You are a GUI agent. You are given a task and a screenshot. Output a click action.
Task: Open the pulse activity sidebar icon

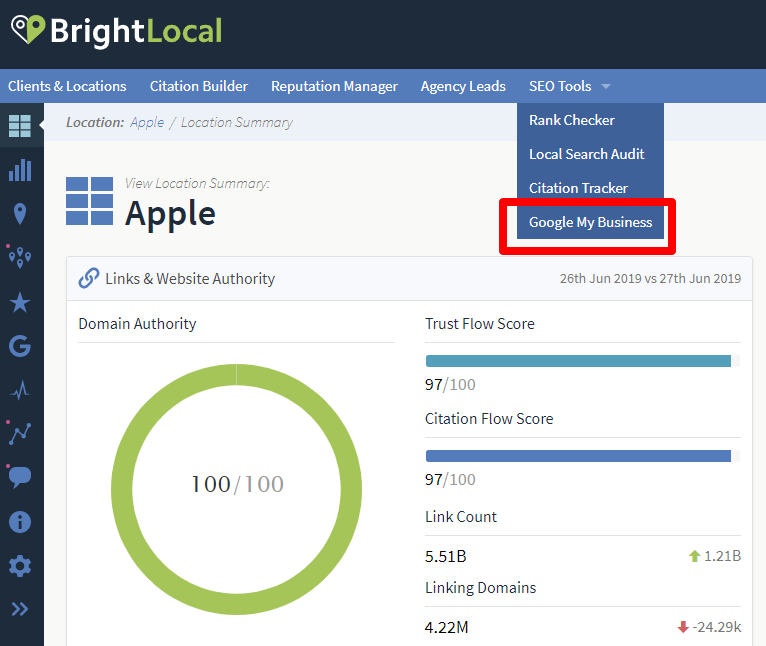tap(20, 390)
